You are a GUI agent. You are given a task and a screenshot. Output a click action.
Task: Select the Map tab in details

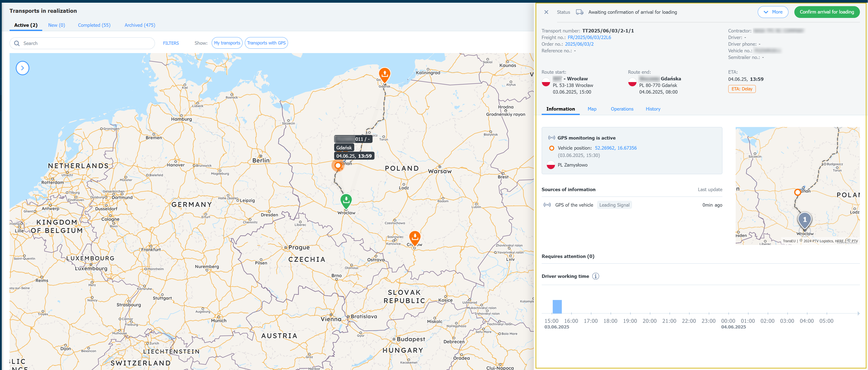click(x=592, y=109)
